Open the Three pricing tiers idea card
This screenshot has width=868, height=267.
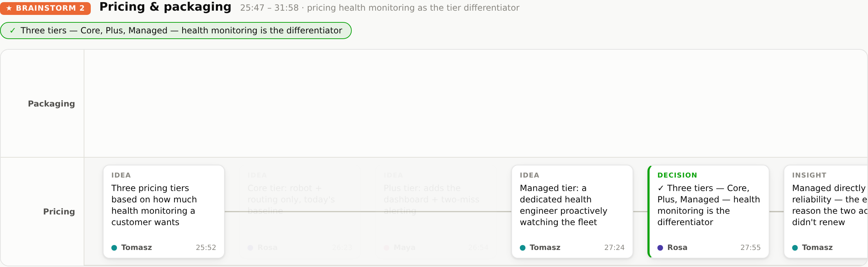pos(164,212)
